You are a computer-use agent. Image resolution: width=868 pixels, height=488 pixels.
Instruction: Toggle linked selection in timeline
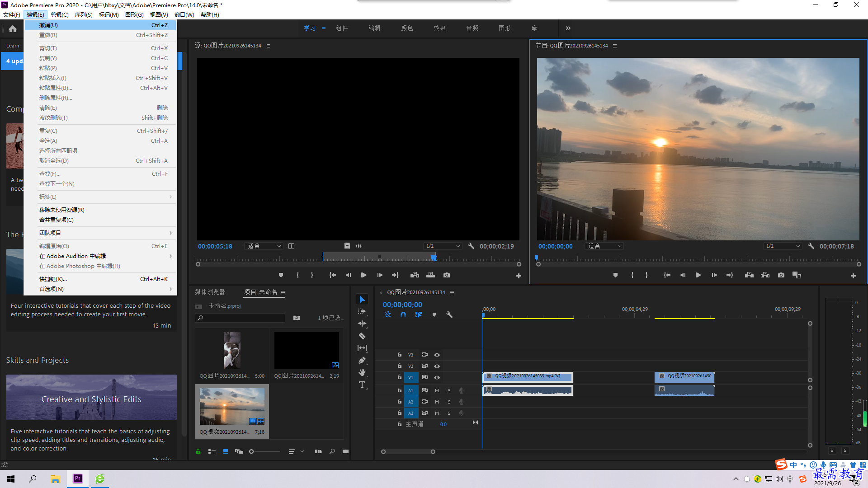(419, 314)
